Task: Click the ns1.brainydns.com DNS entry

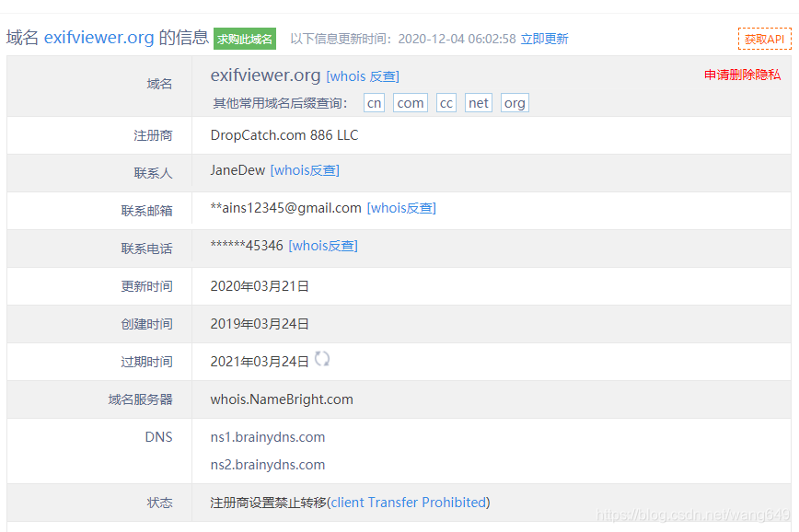Action: pyautogui.click(x=268, y=437)
